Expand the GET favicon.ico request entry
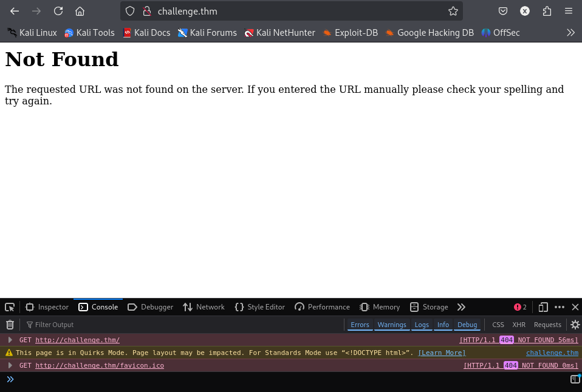Viewport: 582px width, 392px height. click(x=10, y=365)
